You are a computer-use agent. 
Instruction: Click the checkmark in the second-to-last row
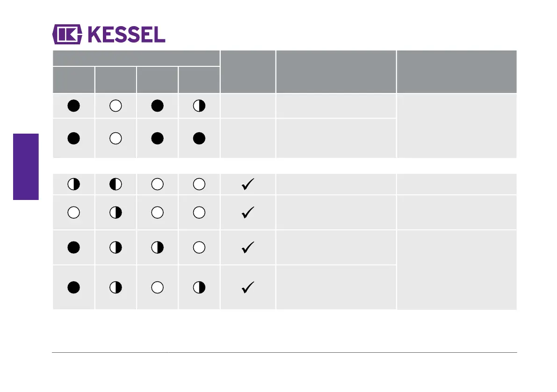[x=248, y=247]
